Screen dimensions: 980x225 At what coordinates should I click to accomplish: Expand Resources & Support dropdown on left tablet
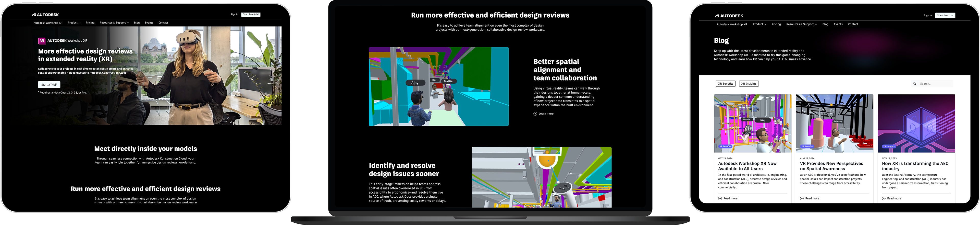(114, 22)
